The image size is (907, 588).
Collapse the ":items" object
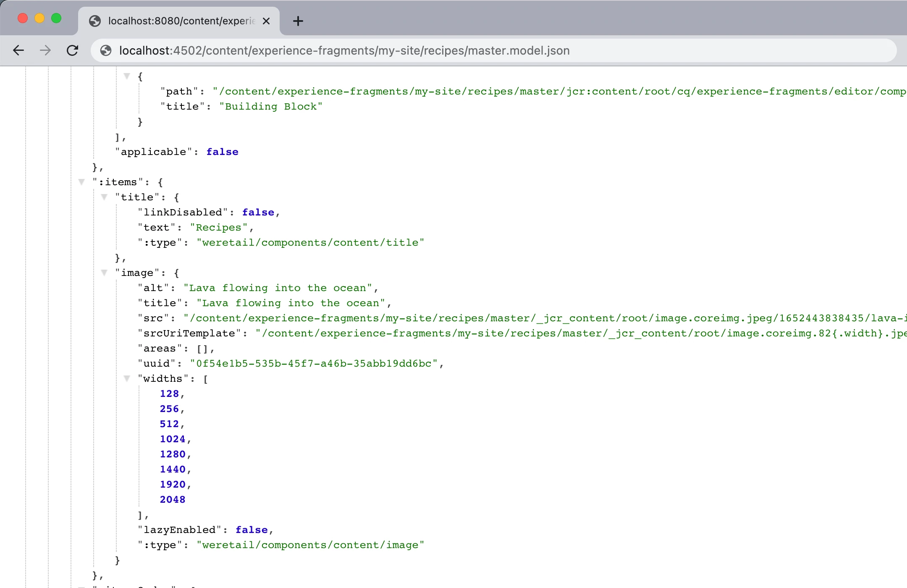(x=82, y=182)
